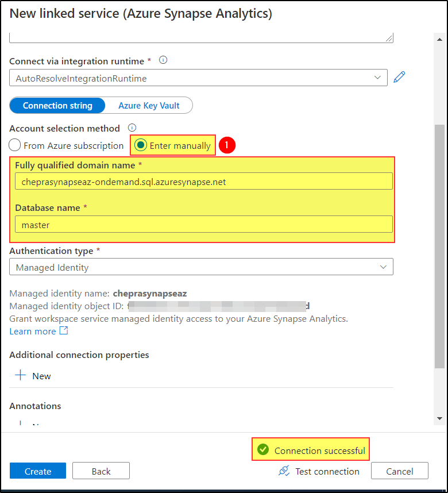
Task: Enable the highlighted Enter manually option
Action: [x=140, y=145]
